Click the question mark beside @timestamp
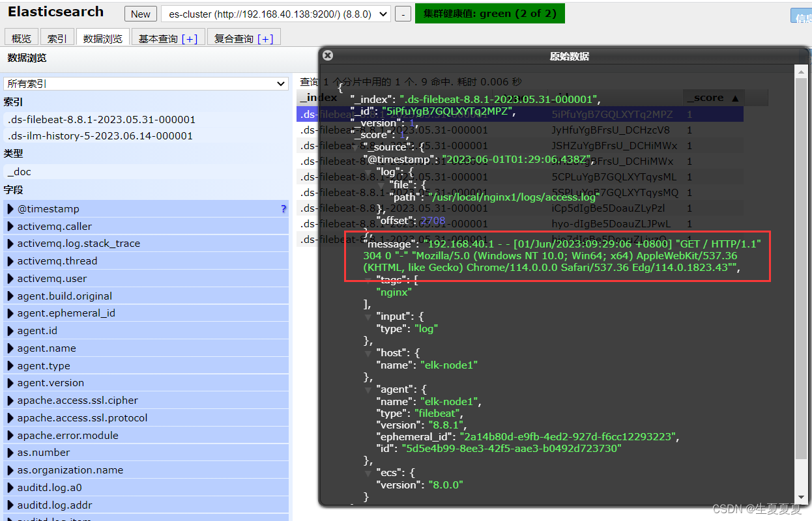 tap(283, 209)
